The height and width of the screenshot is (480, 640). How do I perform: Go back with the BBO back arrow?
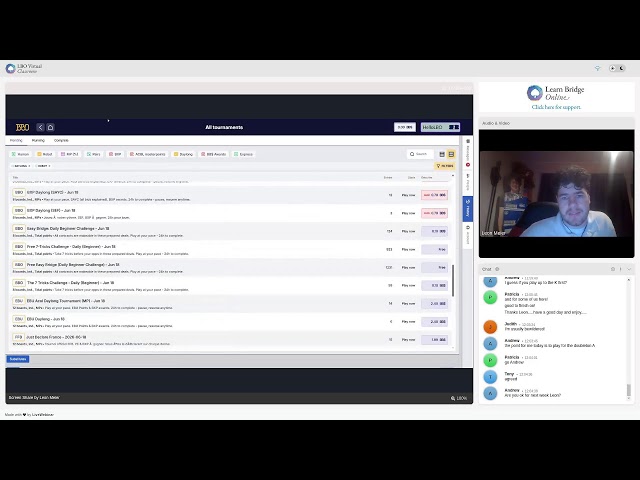pyautogui.click(x=40, y=127)
